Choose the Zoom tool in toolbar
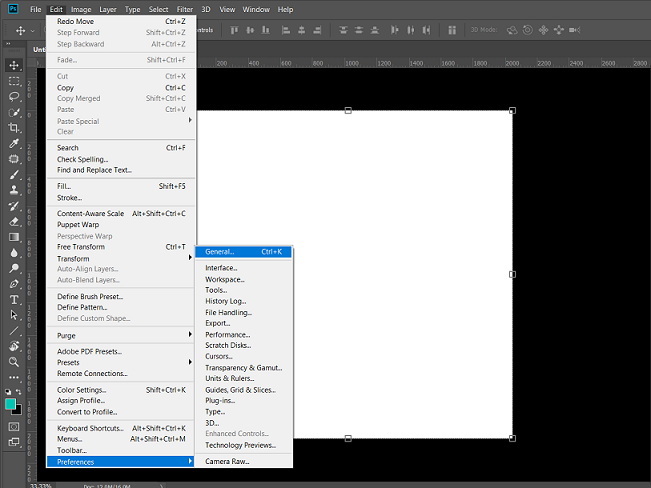Screen dimensions: 651x488 [14, 361]
